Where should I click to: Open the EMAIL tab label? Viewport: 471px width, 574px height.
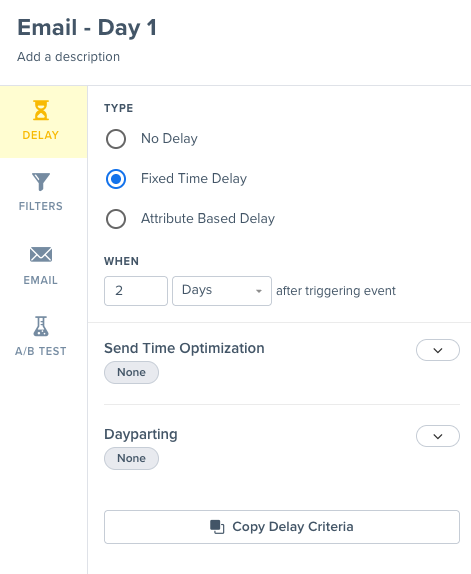coord(41,280)
